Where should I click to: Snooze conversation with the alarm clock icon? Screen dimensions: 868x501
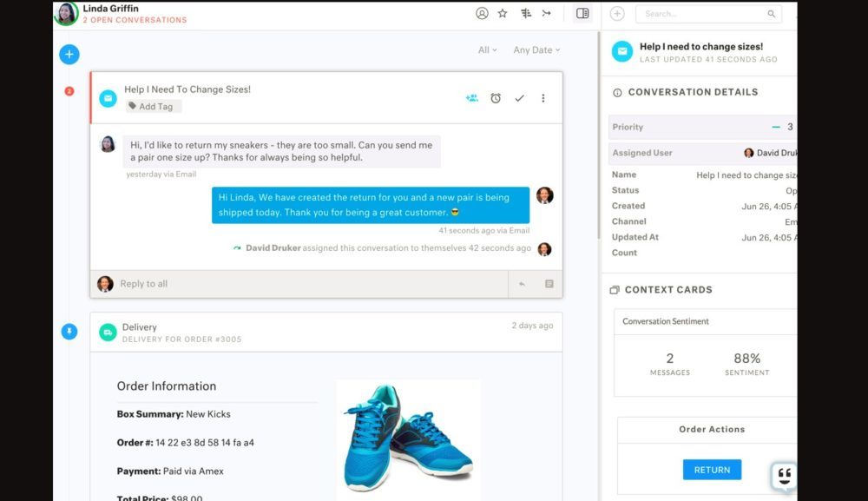point(496,98)
